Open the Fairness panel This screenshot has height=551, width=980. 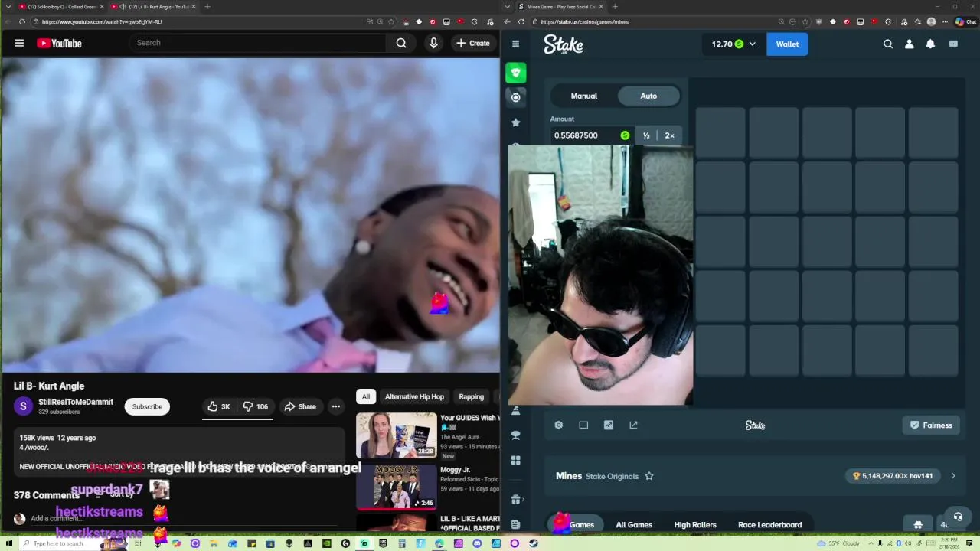(930, 425)
